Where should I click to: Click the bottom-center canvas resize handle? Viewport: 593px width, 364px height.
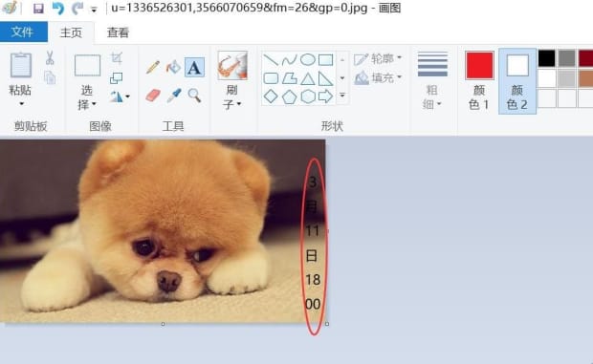(163, 324)
